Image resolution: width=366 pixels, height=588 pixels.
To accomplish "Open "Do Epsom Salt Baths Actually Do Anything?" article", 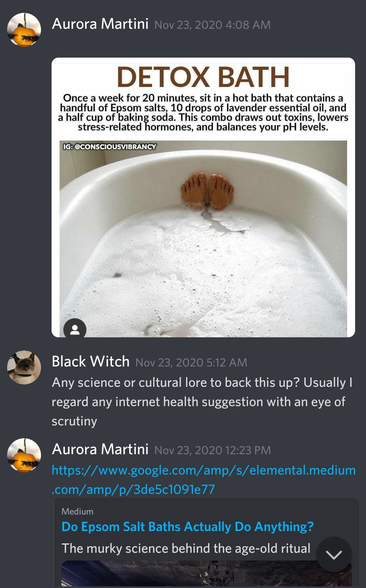I will [187, 527].
